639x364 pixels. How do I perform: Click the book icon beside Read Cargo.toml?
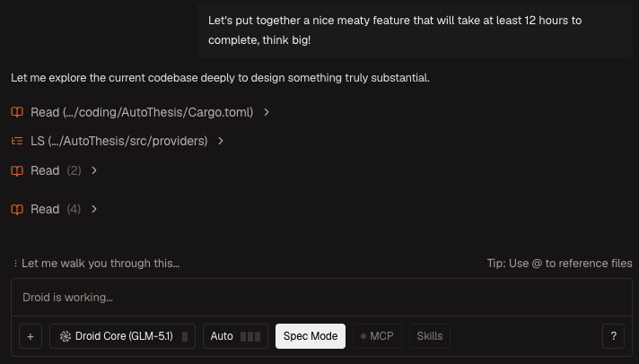[x=17, y=112]
